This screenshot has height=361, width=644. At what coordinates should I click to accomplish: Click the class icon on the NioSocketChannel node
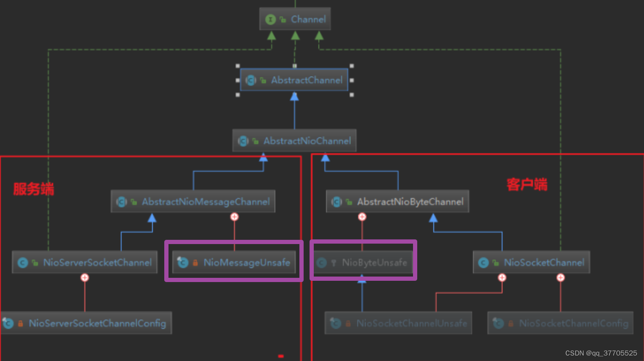[484, 263]
